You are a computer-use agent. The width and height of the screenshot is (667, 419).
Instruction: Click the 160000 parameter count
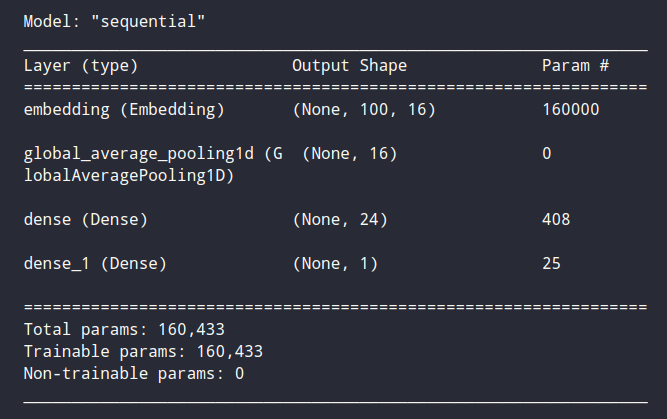pos(570,109)
